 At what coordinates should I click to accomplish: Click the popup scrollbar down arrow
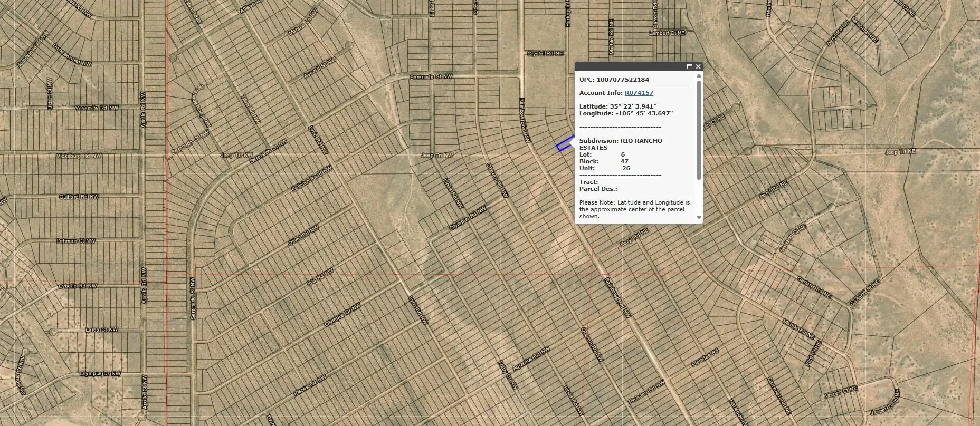[699, 217]
